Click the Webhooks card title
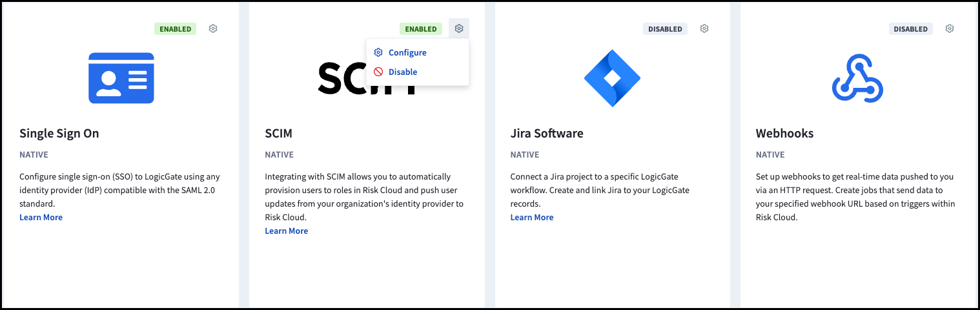Screen dimensions: 980x310 [x=784, y=134]
